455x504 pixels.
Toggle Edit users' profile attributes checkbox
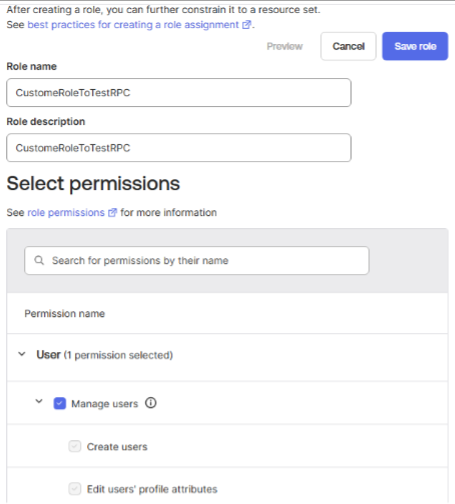point(75,489)
